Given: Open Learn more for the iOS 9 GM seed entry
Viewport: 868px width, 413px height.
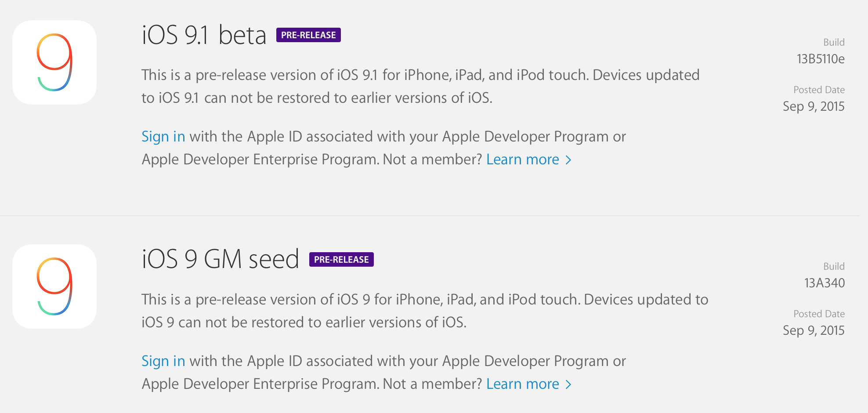Looking at the screenshot, I should [523, 384].
